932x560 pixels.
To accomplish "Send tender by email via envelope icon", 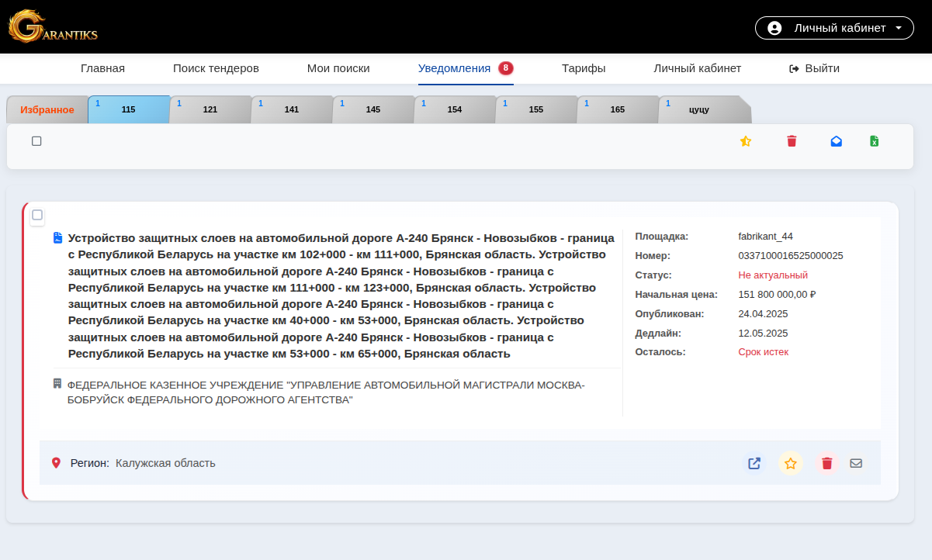I will pyautogui.click(x=856, y=463).
